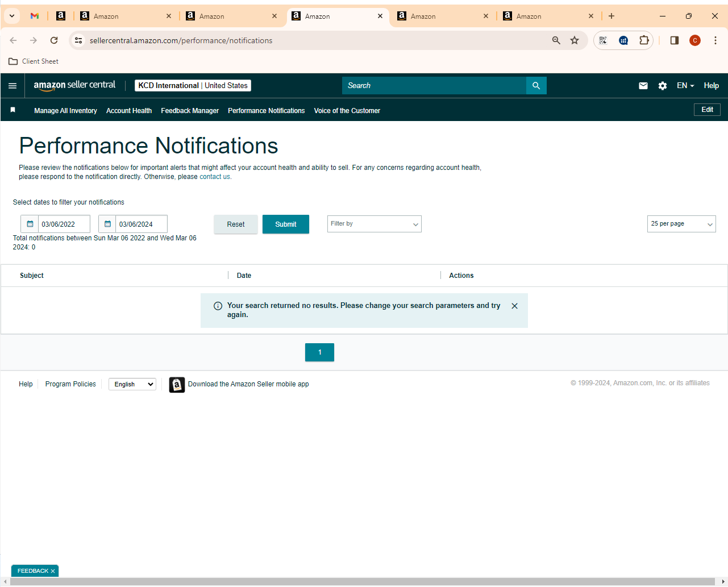Dismiss the no results alert

pos(514,306)
